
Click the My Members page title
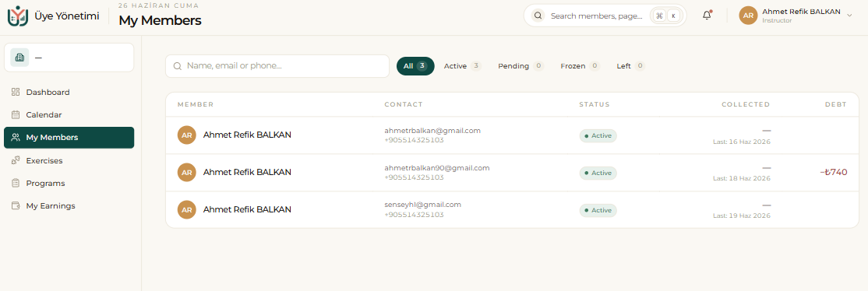pos(160,20)
